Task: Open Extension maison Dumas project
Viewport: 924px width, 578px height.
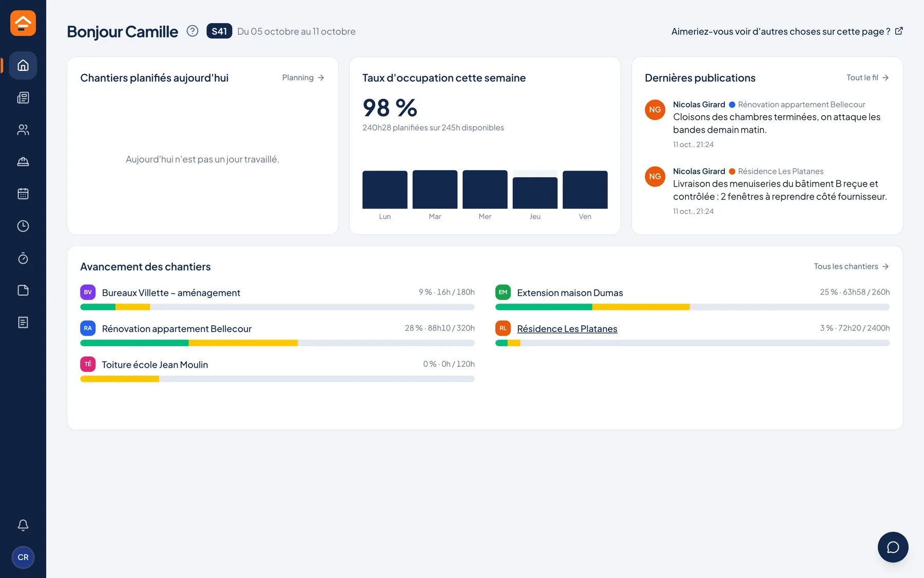Action: click(570, 293)
